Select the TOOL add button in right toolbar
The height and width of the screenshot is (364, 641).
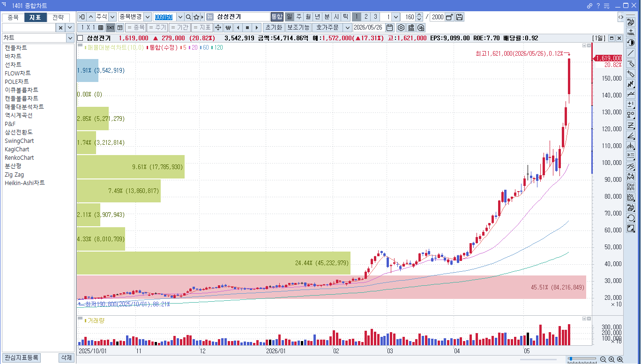point(631,32)
